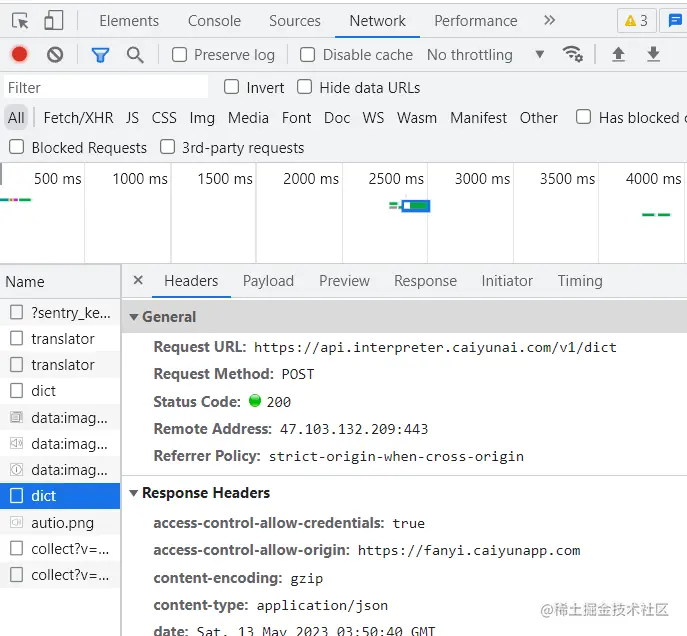687x636 pixels.
Task: Open the Payload tab
Action: 269,281
